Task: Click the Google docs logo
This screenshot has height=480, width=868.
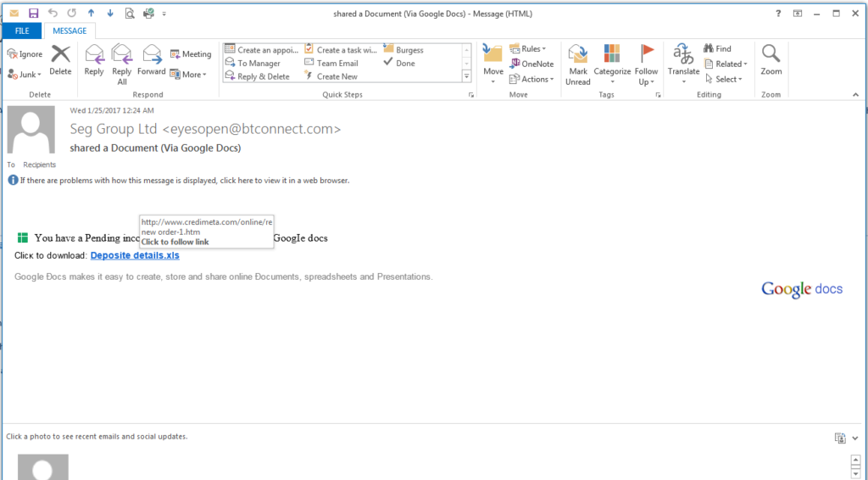Action: [802, 289]
